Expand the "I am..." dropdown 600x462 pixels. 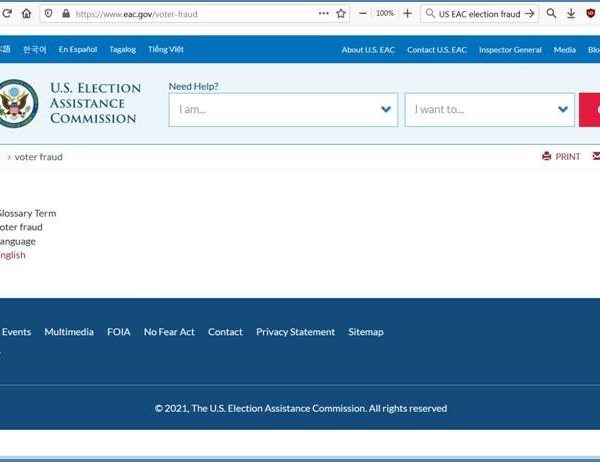(283, 110)
